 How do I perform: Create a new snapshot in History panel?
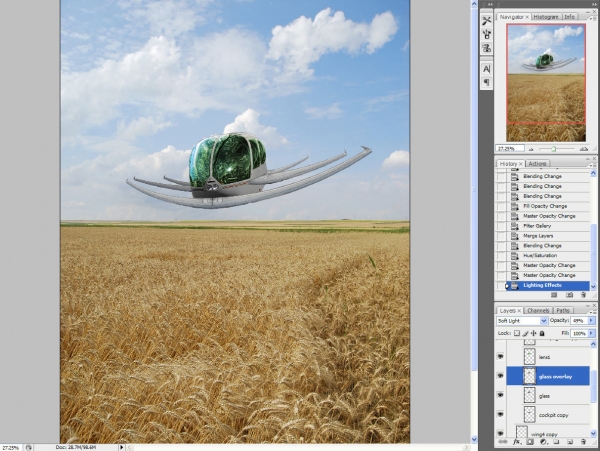[x=569, y=295]
